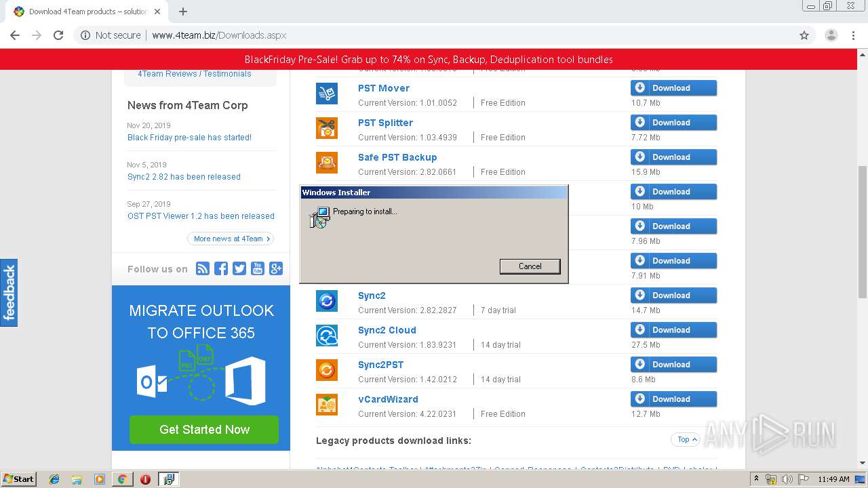Click the Sync2 product icon
Image resolution: width=868 pixels, height=488 pixels.
pyautogui.click(x=327, y=301)
